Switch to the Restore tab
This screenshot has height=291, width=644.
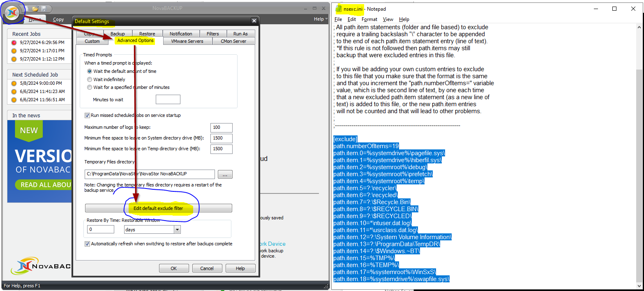pyautogui.click(x=147, y=34)
